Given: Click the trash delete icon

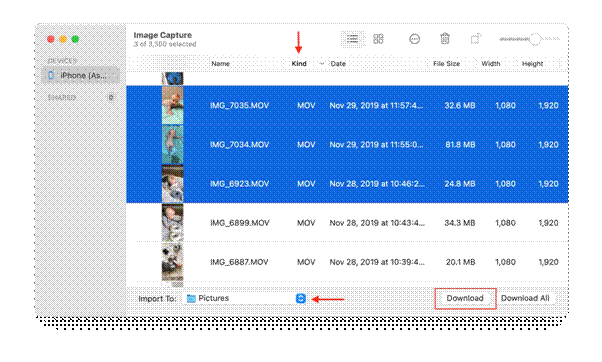Looking at the screenshot, I should click(x=445, y=39).
